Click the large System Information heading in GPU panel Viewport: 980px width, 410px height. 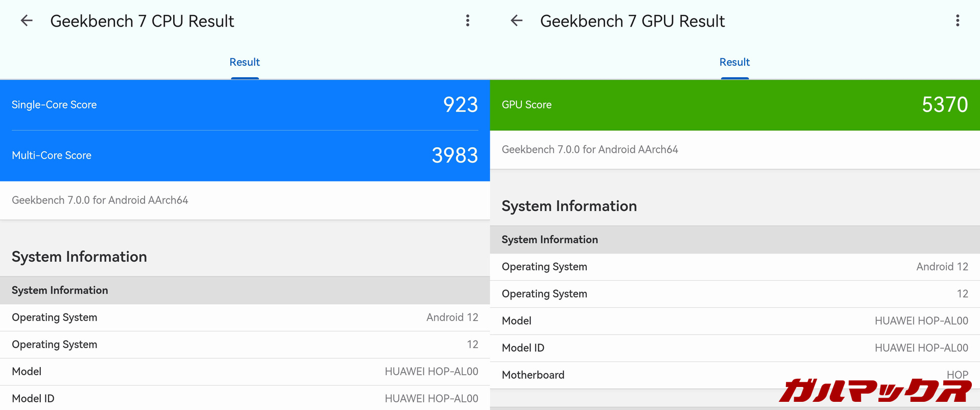tap(569, 206)
